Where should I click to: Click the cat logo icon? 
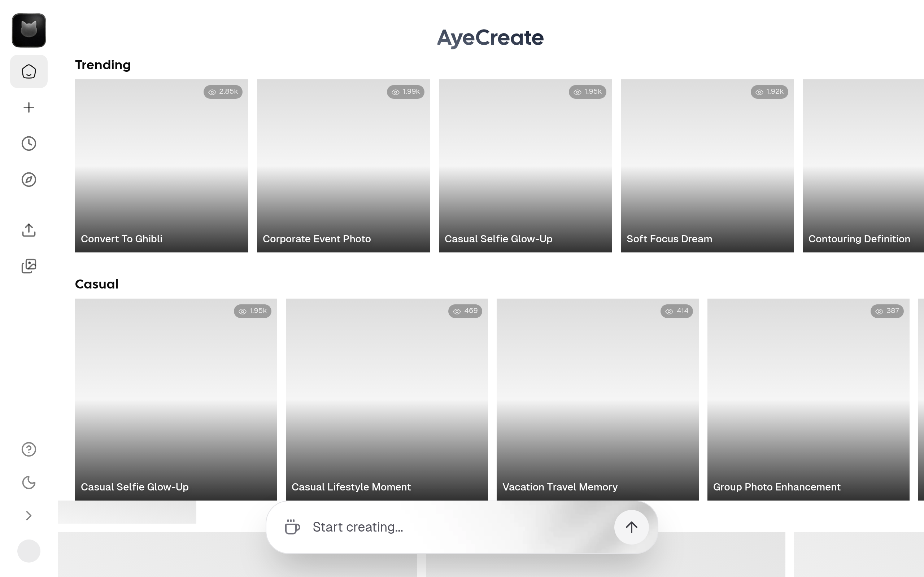click(x=29, y=31)
